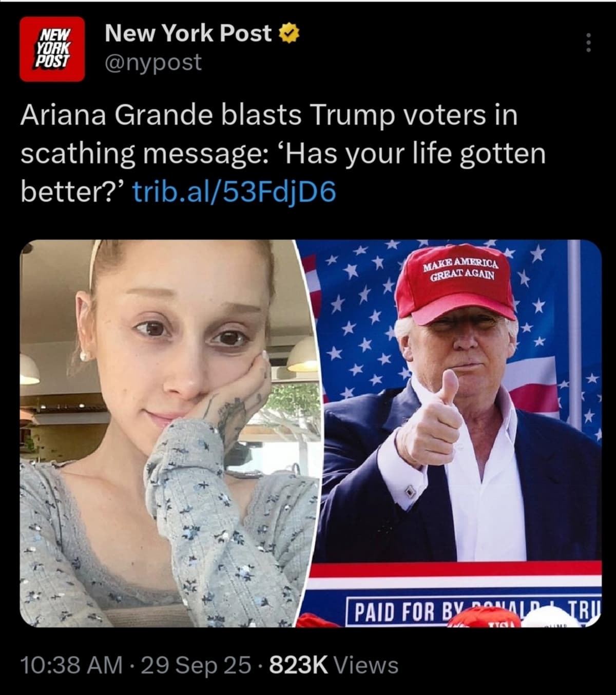Click the word Views after the count
Image resolution: width=616 pixels, height=695 pixels.
[366, 665]
